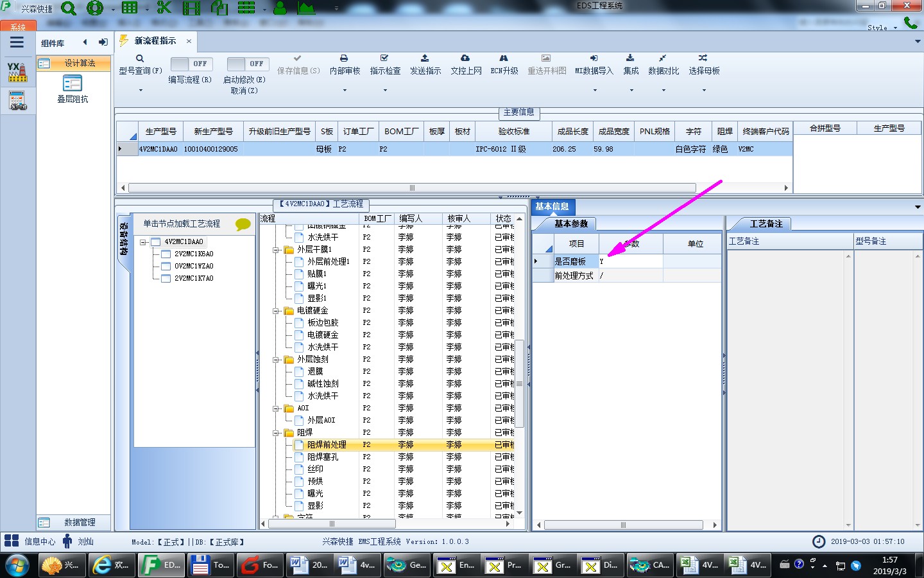Select the 设计算法 panel tab
The height and width of the screenshot is (578, 924).
(73, 63)
